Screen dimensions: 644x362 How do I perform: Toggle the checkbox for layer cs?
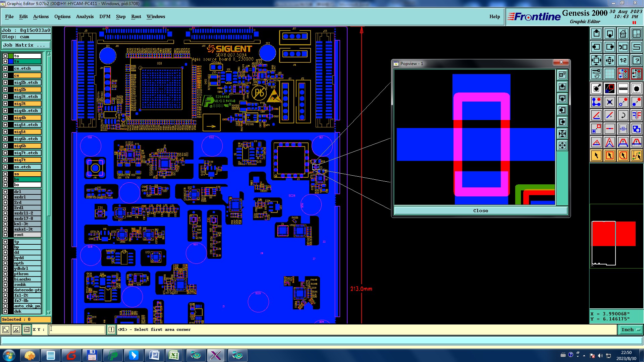click(x=5, y=75)
